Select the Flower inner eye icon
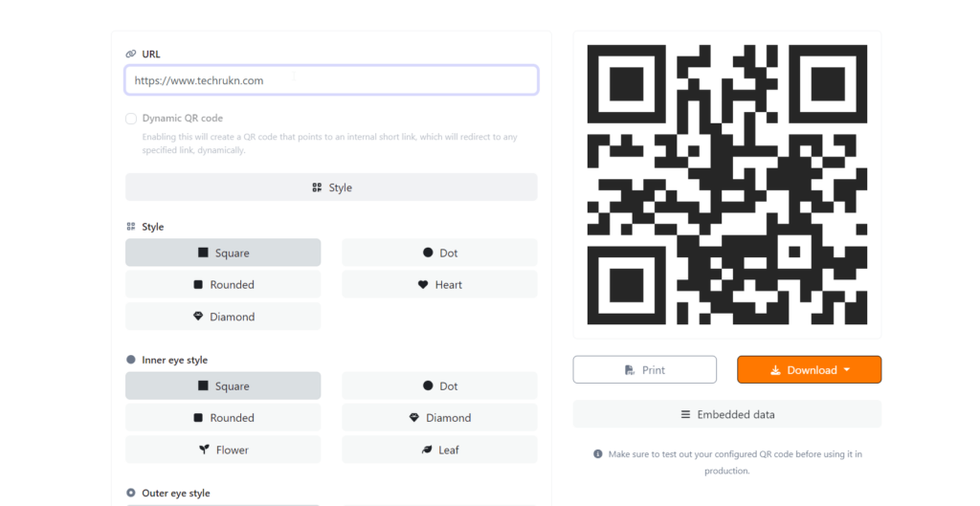This screenshot has height=506, width=980. [x=204, y=450]
